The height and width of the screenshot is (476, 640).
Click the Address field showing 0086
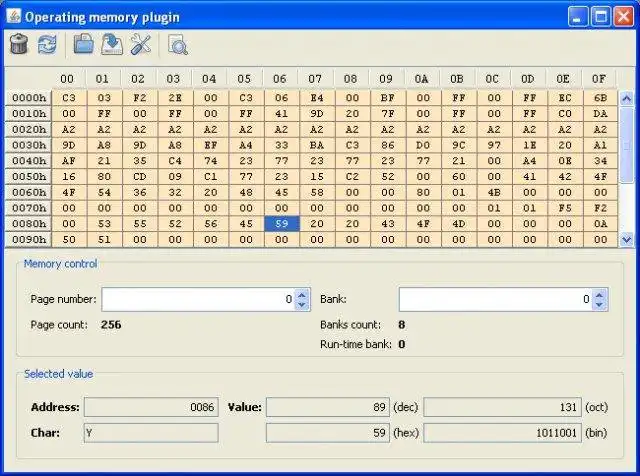pyautogui.click(x=151, y=407)
